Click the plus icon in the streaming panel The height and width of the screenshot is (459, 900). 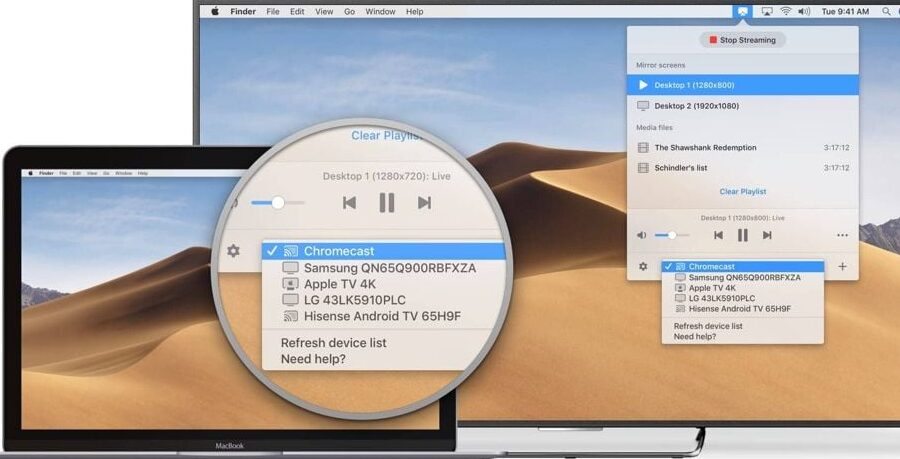(x=842, y=266)
